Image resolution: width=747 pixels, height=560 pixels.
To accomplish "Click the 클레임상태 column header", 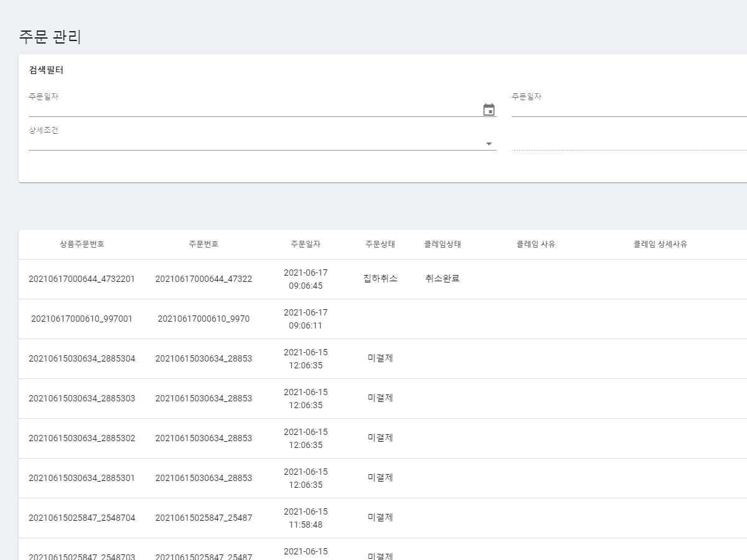I will tap(443, 245).
